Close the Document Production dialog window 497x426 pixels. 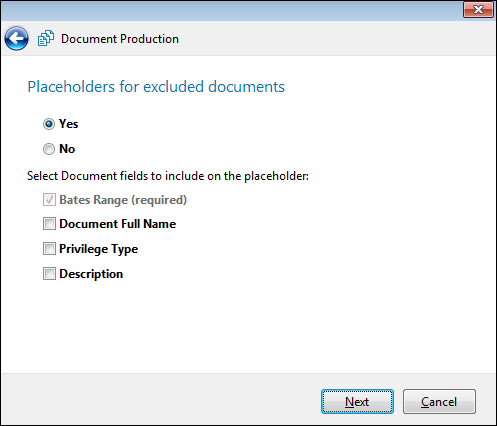[x=478, y=9]
